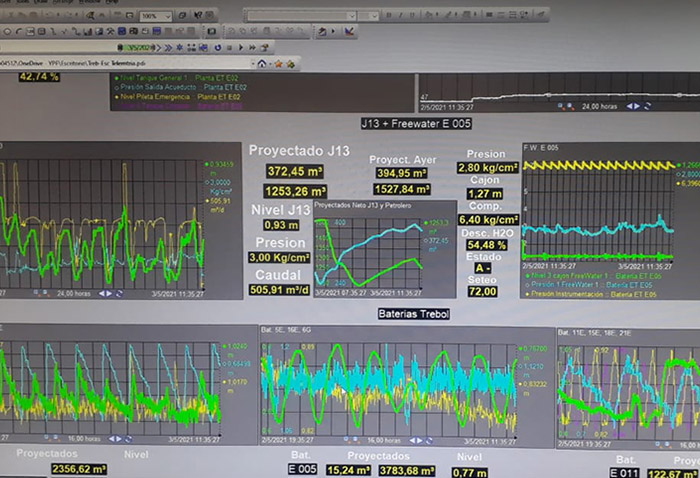Click the Seteo value 72,00

[482, 292]
